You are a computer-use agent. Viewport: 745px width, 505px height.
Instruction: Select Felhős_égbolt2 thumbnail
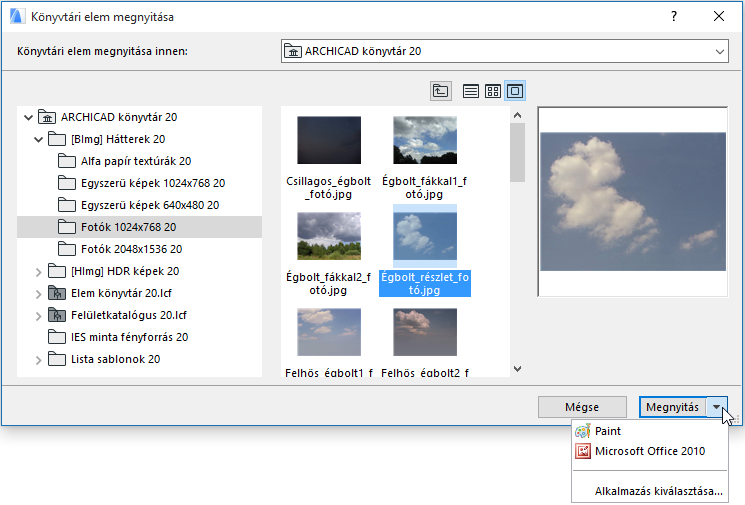[x=425, y=332]
